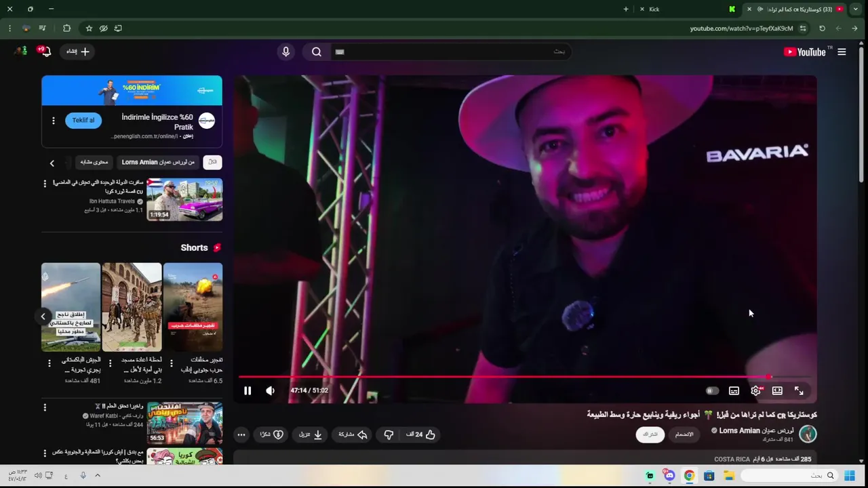Toggle the player autoplay switch
This screenshot has width=868, height=488.
click(711, 390)
